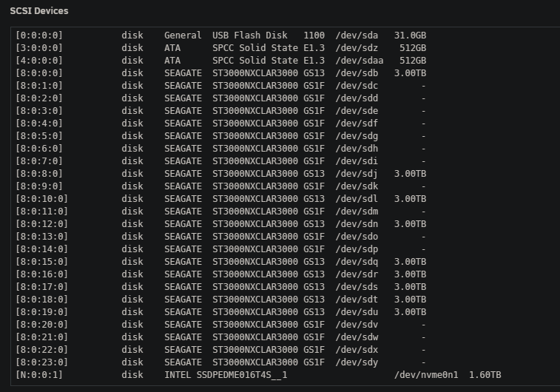Select the /dev/sdj 3.00TB row
This screenshot has height=392, width=560.
[x=220, y=174]
